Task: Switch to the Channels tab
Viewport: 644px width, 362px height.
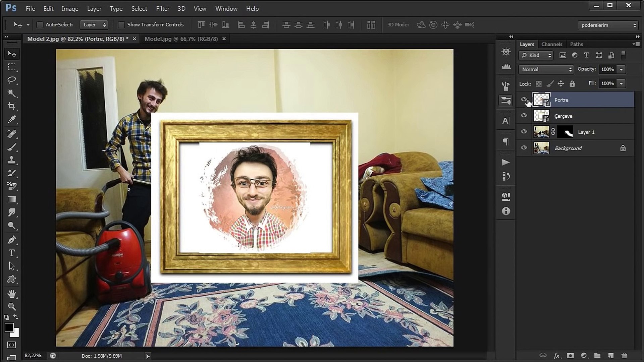Action: [551, 44]
